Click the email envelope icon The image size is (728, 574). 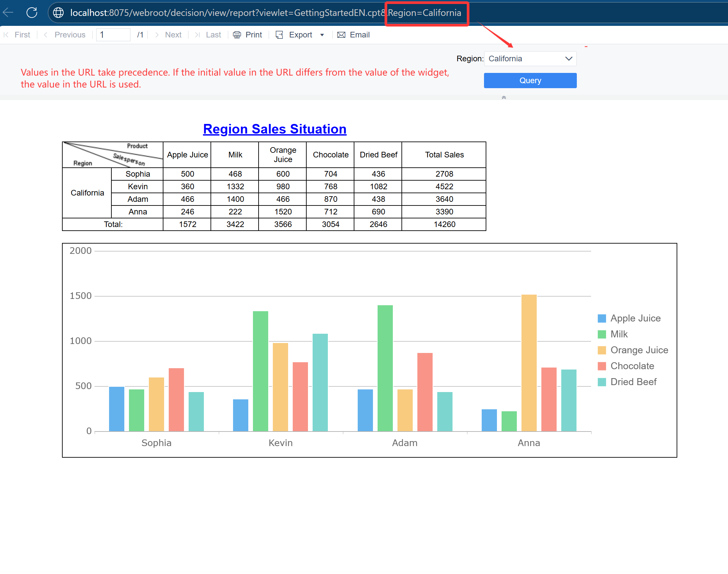pos(341,35)
